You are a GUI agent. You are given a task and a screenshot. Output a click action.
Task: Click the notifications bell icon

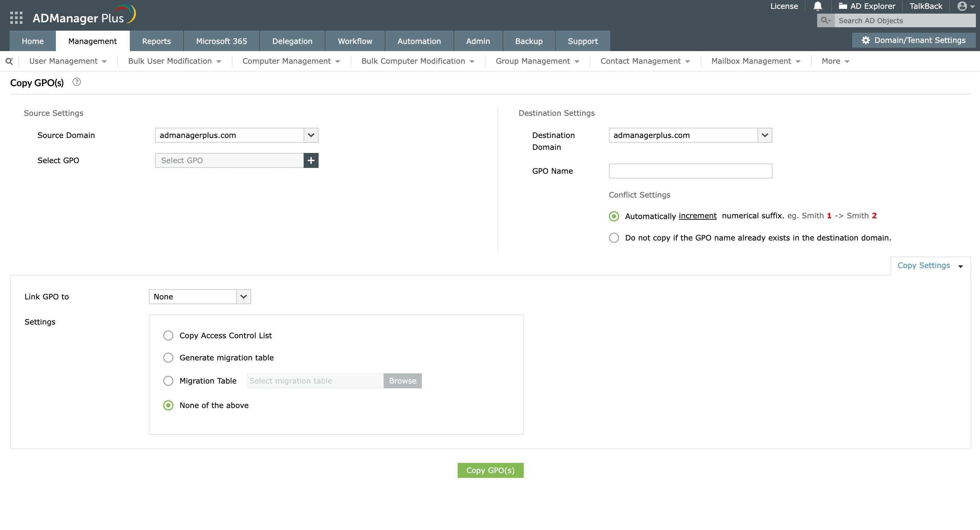click(817, 6)
